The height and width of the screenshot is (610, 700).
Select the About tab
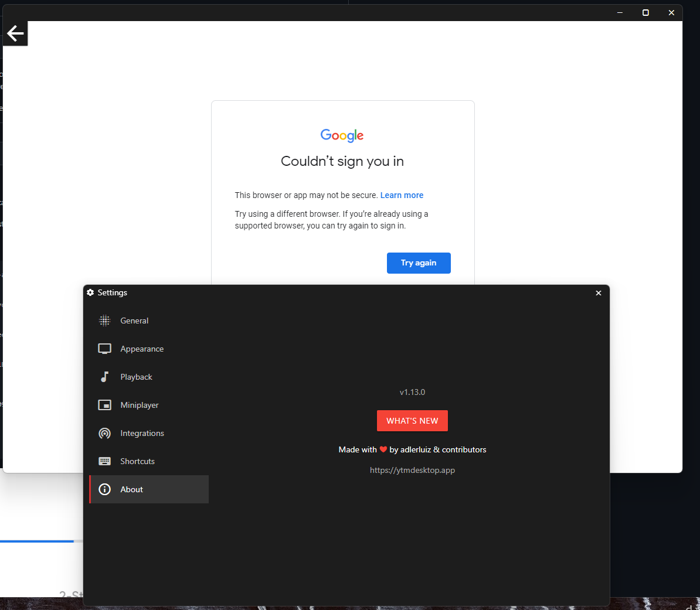pos(149,489)
